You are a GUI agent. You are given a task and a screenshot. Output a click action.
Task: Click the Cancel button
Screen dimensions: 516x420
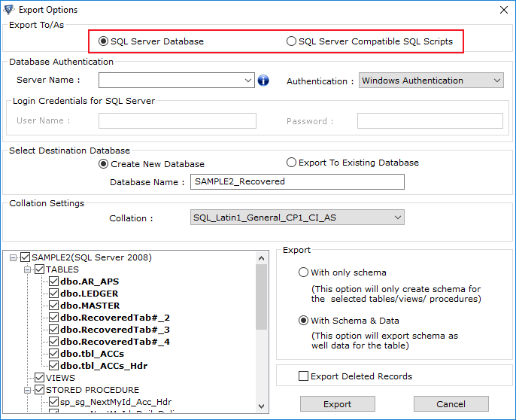coord(451,404)
